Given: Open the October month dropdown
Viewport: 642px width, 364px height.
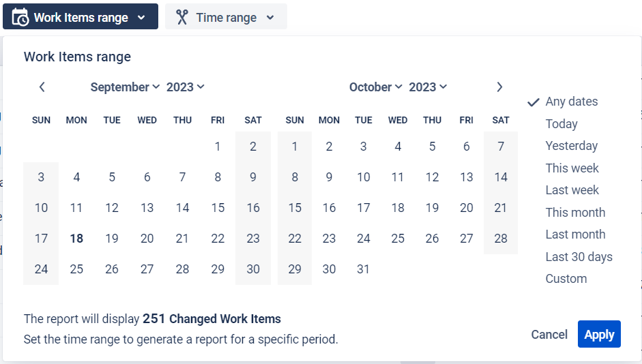Looking at the screenshot, I should 375,87.
